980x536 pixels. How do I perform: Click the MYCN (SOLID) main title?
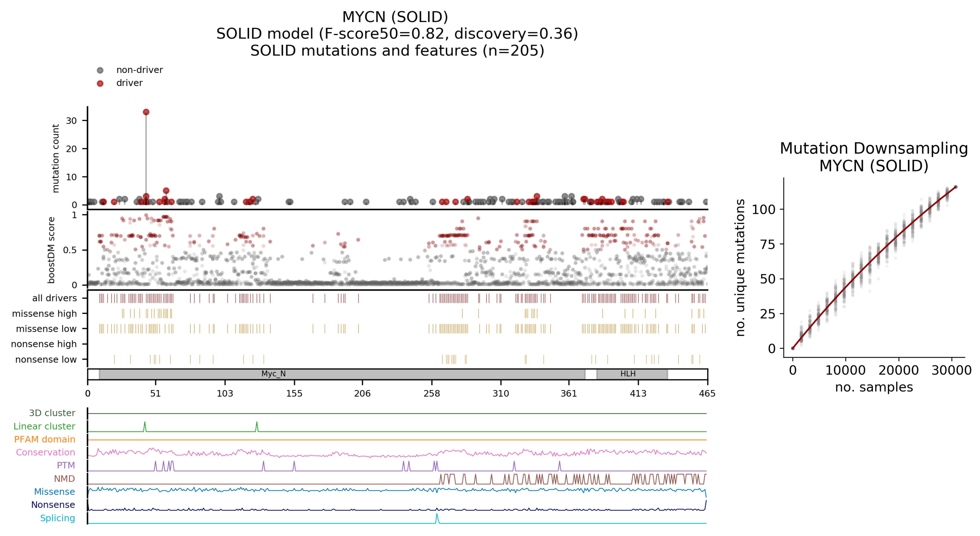[395, 17]
